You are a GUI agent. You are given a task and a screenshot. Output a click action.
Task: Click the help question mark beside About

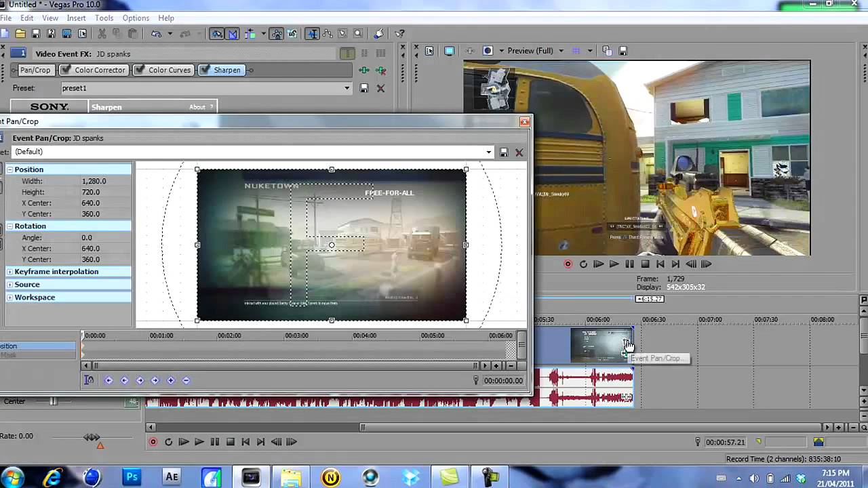tap(212, 107)
